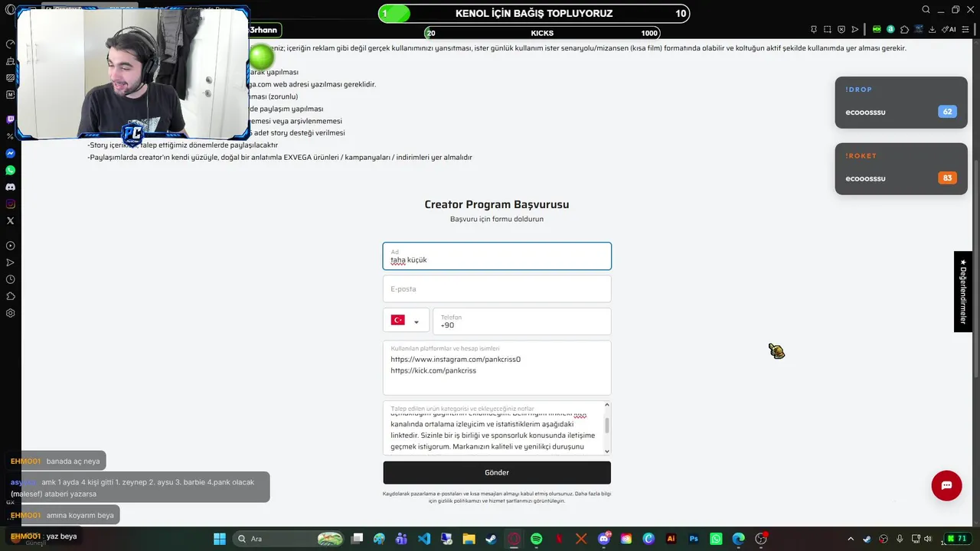The height and width of the screenshot is (551, 980).
Task: Open the ad blocker shield icon
Action: tap(841, 29)
